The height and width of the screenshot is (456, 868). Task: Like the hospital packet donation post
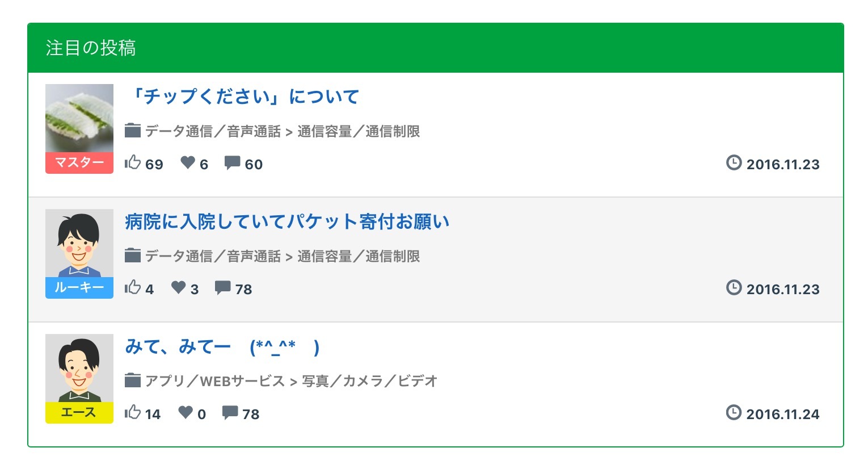(x=133, y=288)
